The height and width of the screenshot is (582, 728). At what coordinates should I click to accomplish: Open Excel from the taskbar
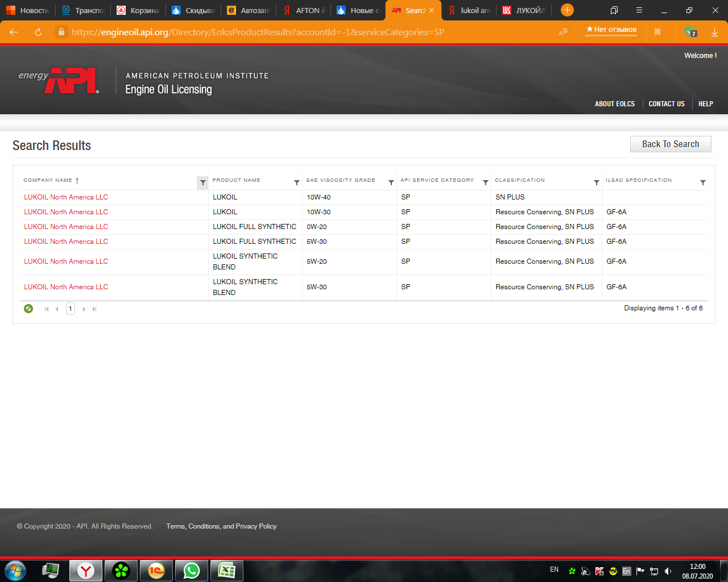(x=227, y=571)
